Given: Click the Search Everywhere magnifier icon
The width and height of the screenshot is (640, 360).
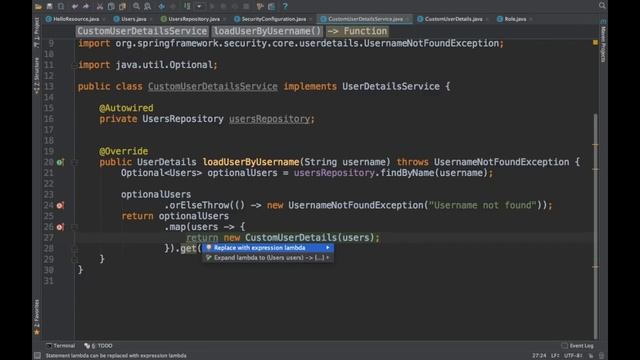Looking at the screenshot, I should pos(602,5).
